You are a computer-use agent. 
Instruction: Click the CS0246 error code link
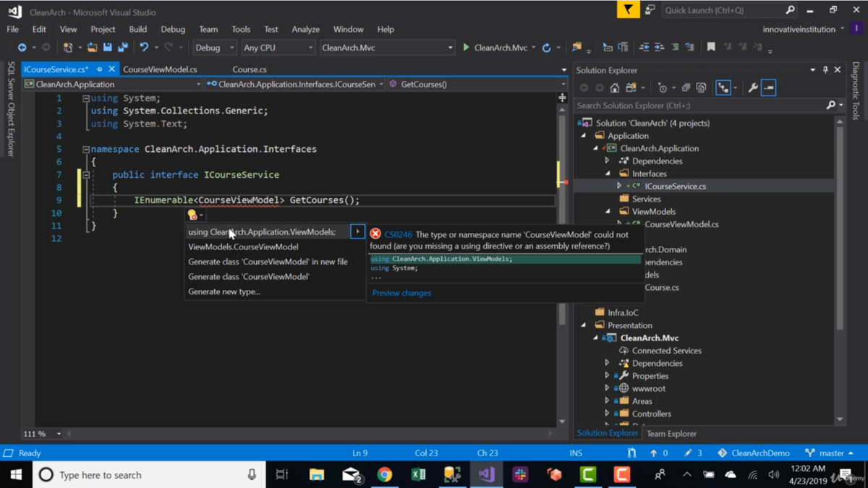[x=399, y=234]
